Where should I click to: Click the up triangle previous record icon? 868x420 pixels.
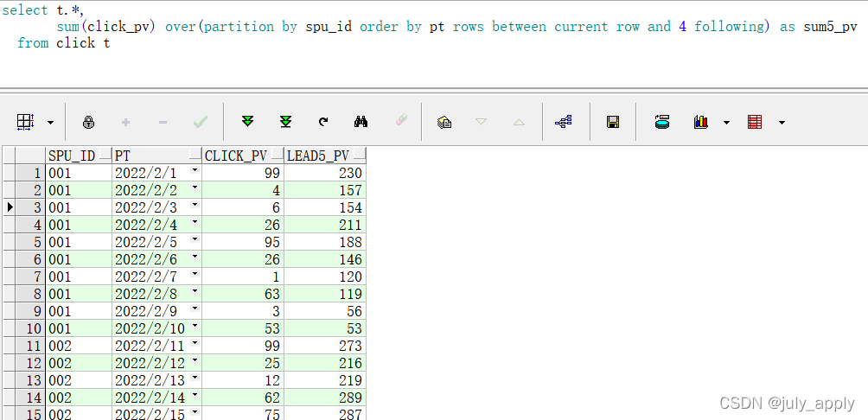tap(519, 122)
